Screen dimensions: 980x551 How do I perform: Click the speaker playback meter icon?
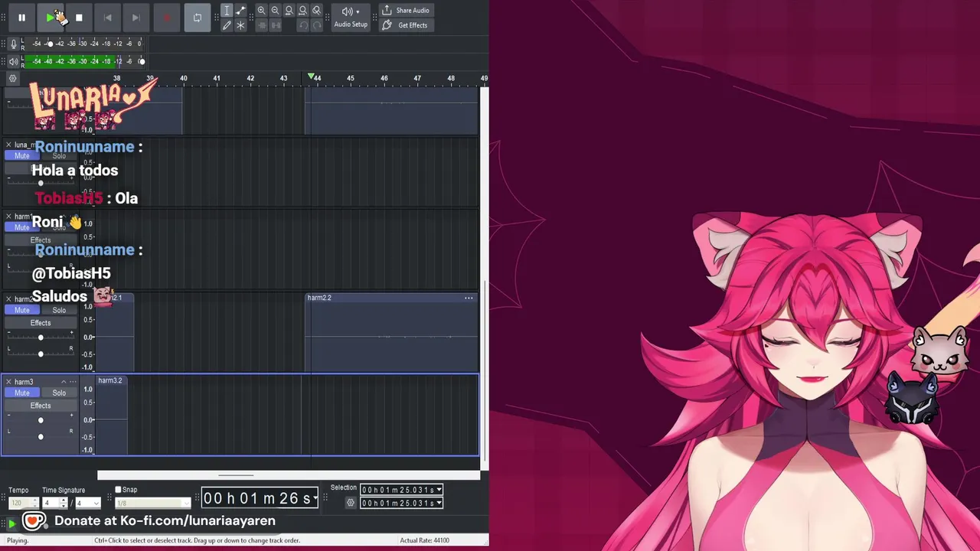click(13, 61)
